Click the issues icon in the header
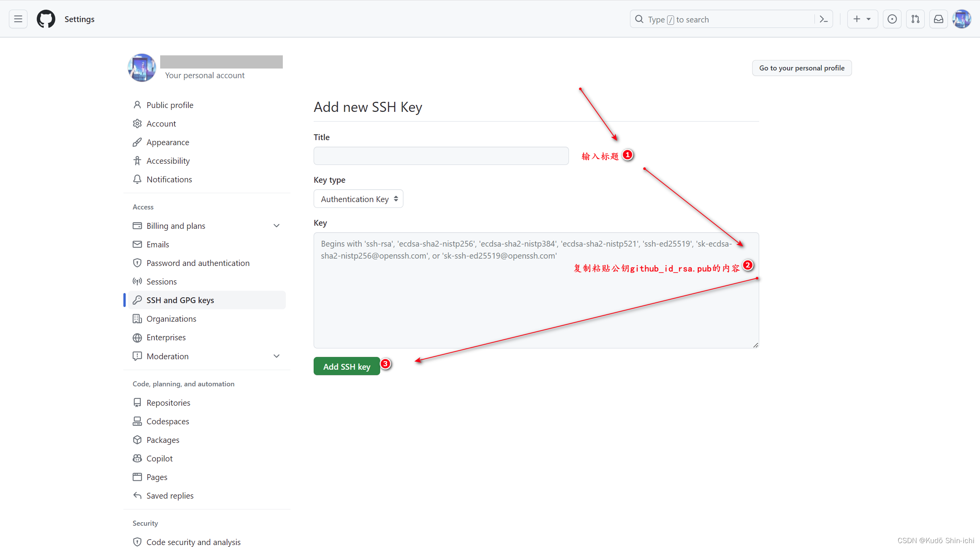 point(892,19)
